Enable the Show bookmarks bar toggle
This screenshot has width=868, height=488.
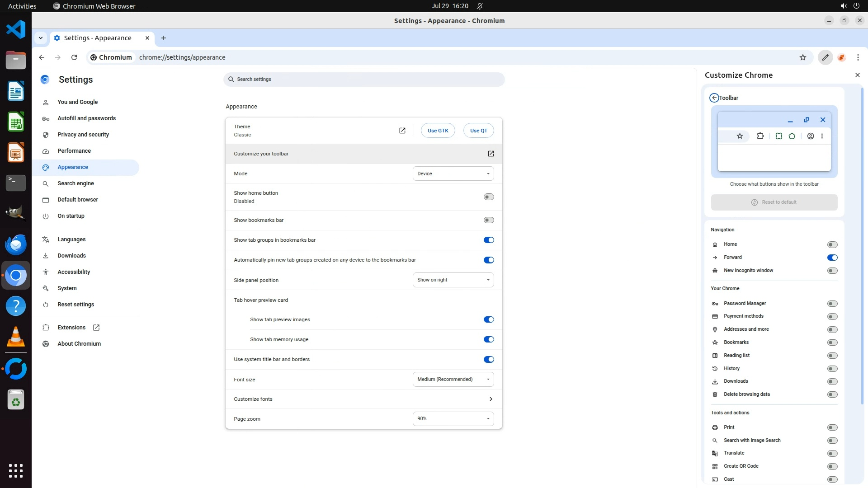pos(488,220)
